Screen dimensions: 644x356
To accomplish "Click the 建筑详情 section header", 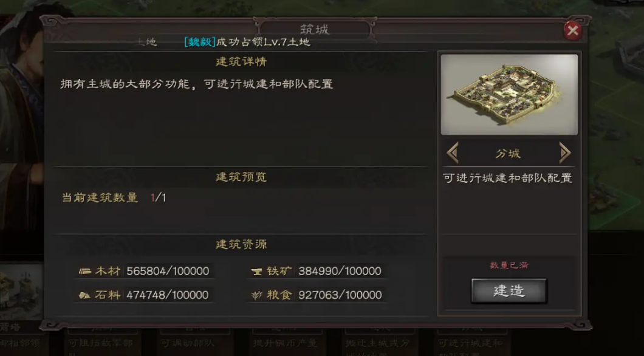I will [242, 61].
